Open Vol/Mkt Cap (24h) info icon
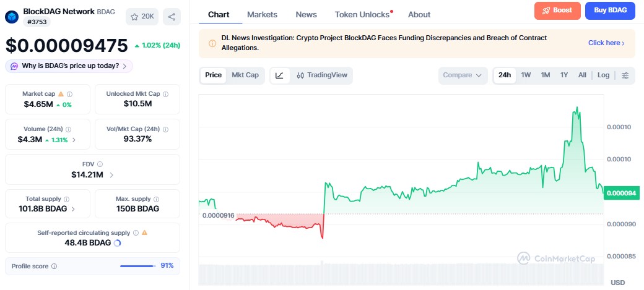 click(x=165, y=129)
